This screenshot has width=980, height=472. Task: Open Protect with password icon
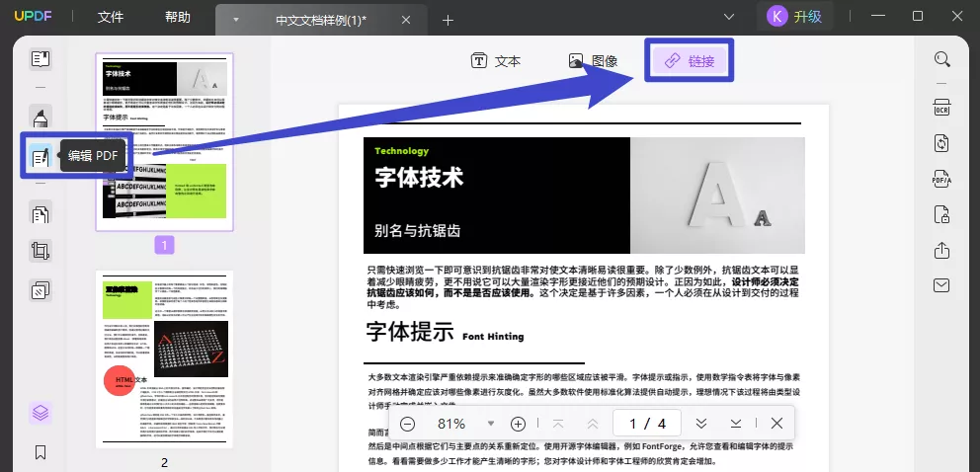[941, 214]
